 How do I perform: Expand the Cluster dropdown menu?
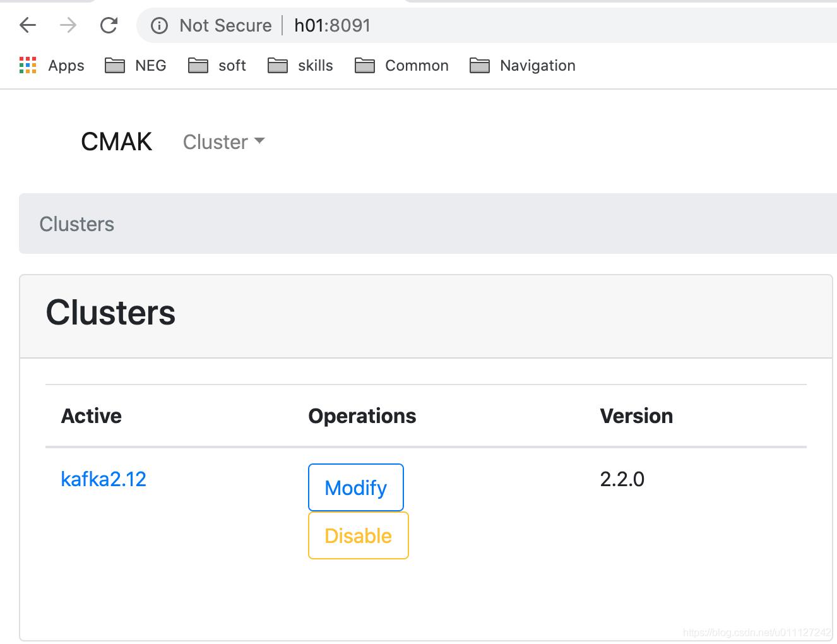pyautogui.click(x=223, y=141)
